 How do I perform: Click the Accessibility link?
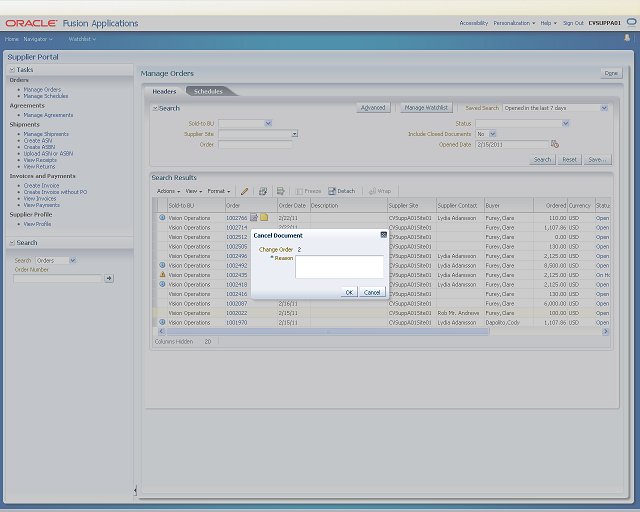(x=473, y=23)
